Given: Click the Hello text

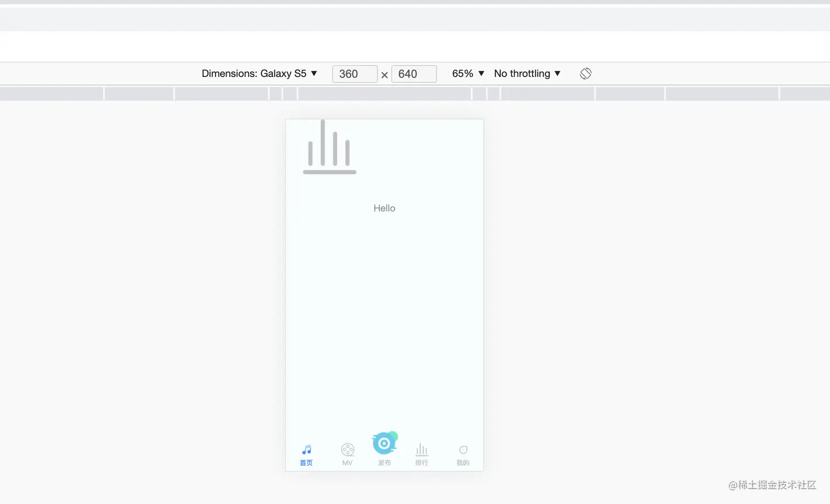Looking at the screenshot, I should click(x=384, y=208).
